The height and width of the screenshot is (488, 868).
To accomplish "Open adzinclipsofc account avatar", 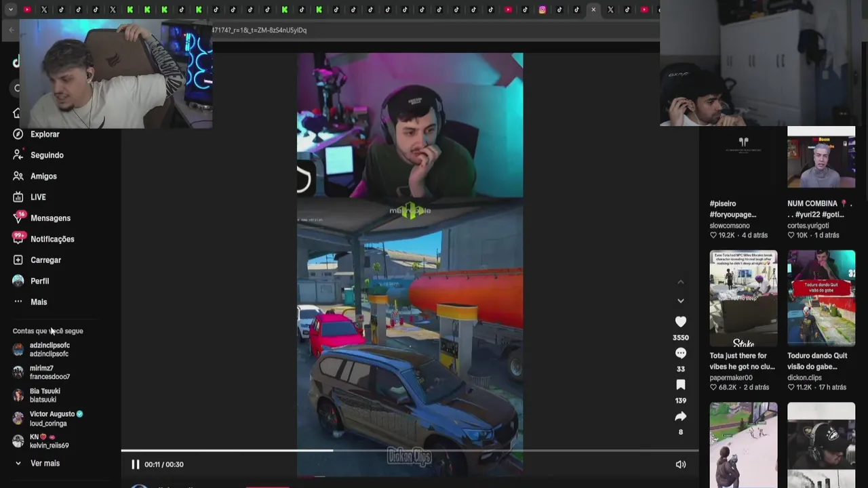I will click(x=18, y=350).
